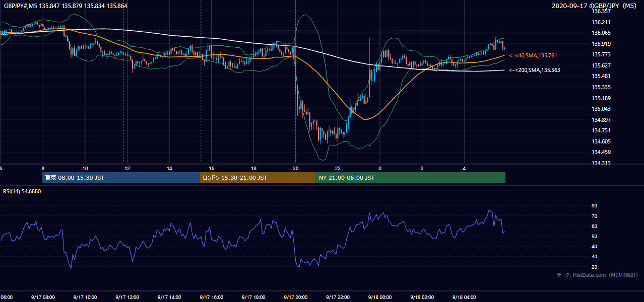Click the '9/17 12:00' date axis label

pos(127,297)
